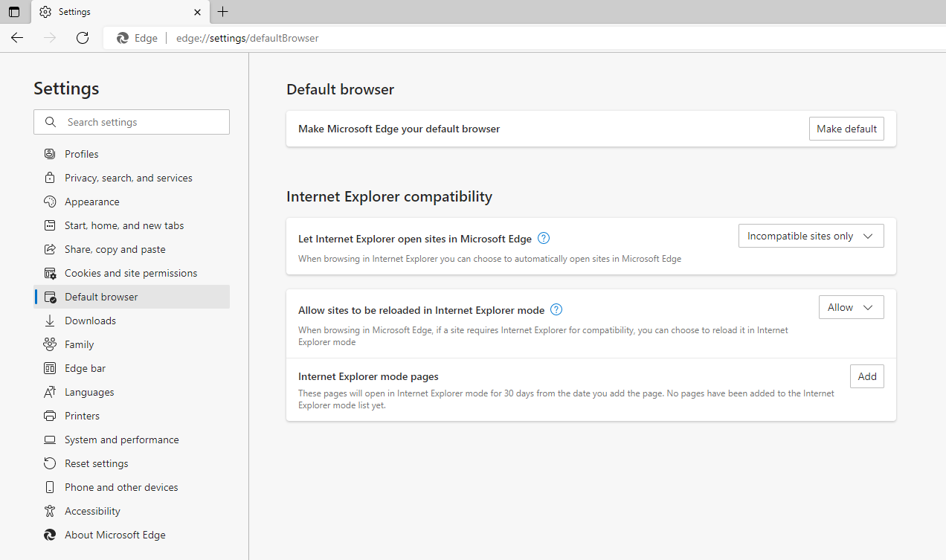The width and height of the screenshot is (946, 560).
Task: Click the Accessibility figure icon
Action: 50,511
